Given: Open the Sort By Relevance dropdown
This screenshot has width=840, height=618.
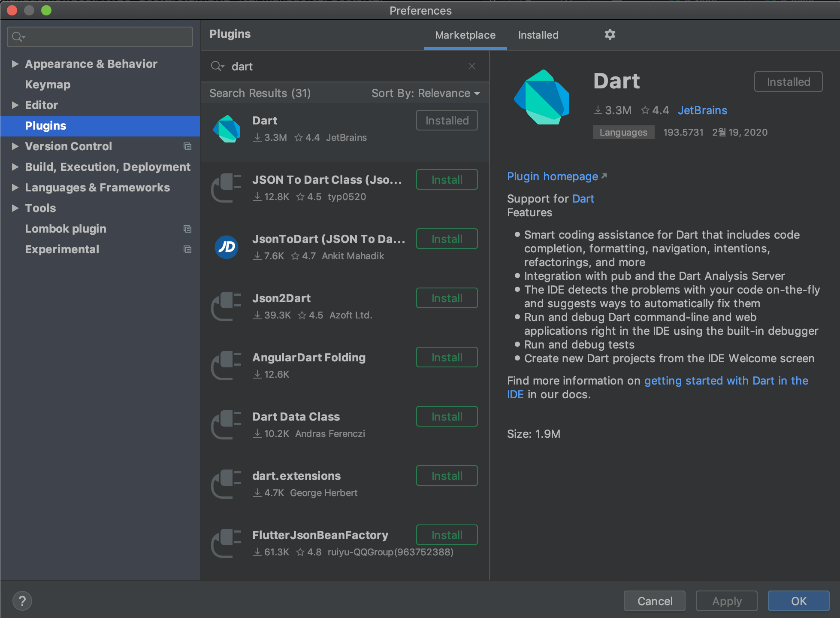Looking at the screenshot, I should click(x=425, y=93).
